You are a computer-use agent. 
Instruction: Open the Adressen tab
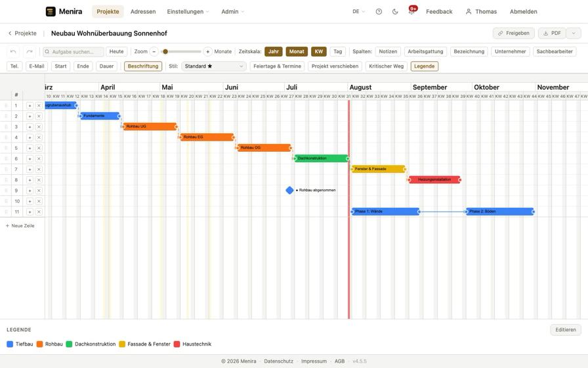(143, 12)
